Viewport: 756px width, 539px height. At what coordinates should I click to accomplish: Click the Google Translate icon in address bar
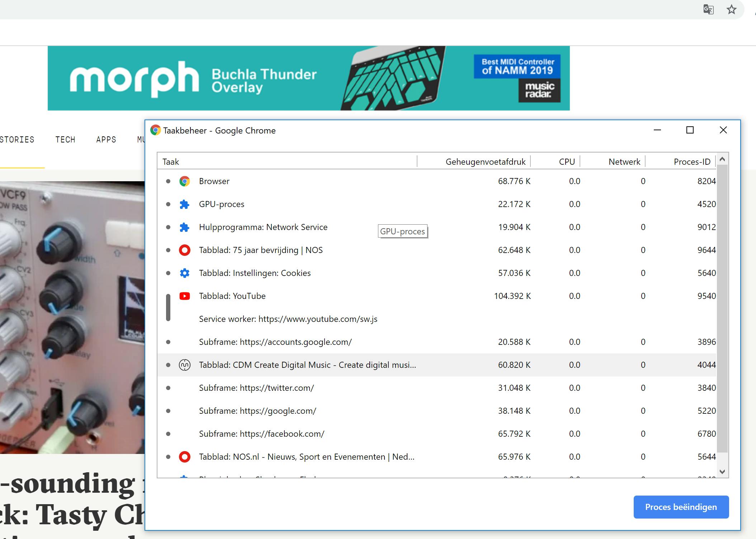tap(708, 9)
